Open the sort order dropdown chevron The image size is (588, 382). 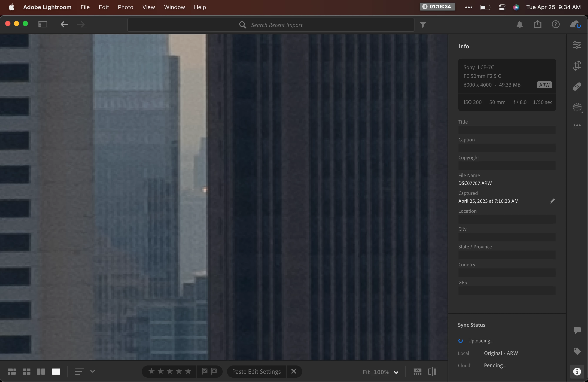pyautogui.click(x=92, y=371)
